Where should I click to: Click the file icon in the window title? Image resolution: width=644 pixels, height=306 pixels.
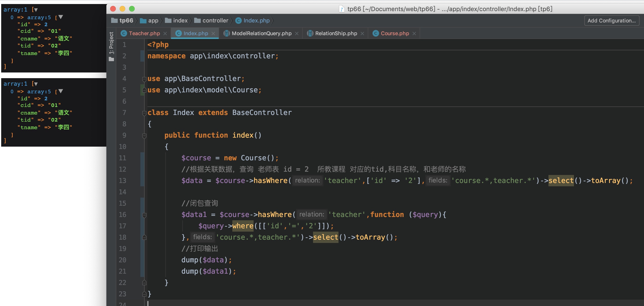coord(342,9)
